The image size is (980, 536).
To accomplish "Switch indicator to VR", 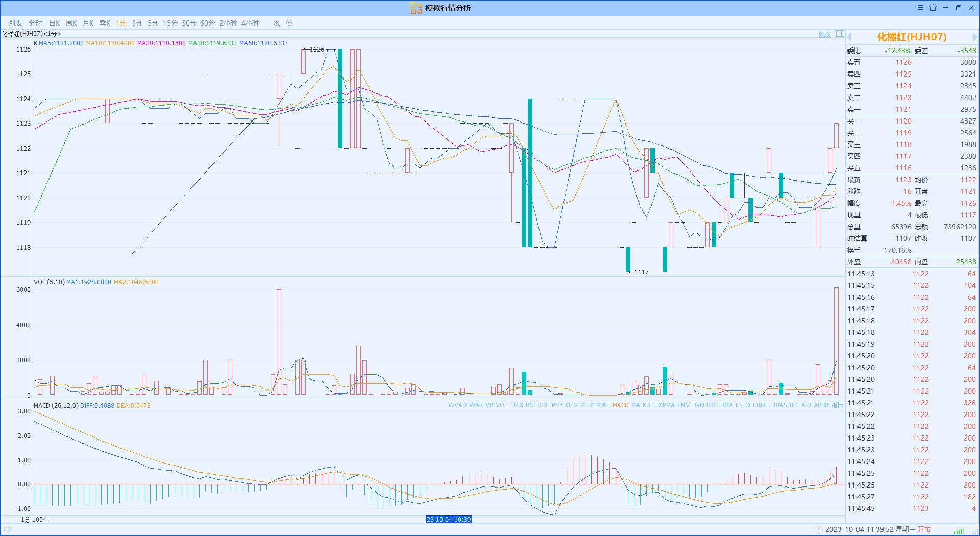I will 489,405.
